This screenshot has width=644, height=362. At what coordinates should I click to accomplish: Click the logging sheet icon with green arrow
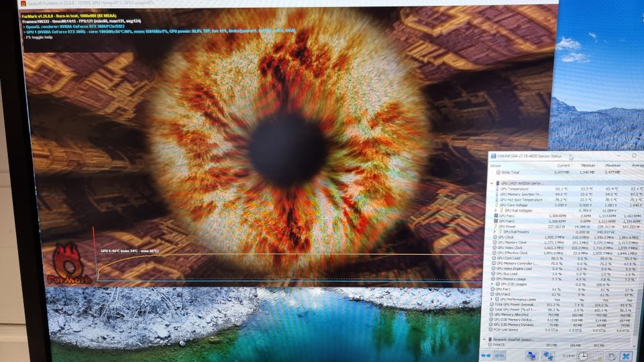point(597,356)
